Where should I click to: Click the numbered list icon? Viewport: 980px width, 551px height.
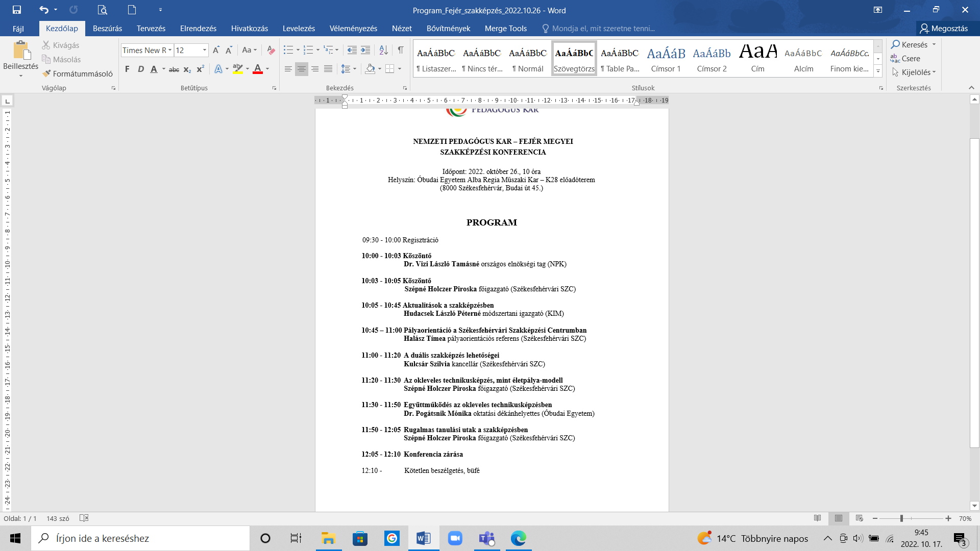point(308,50)
